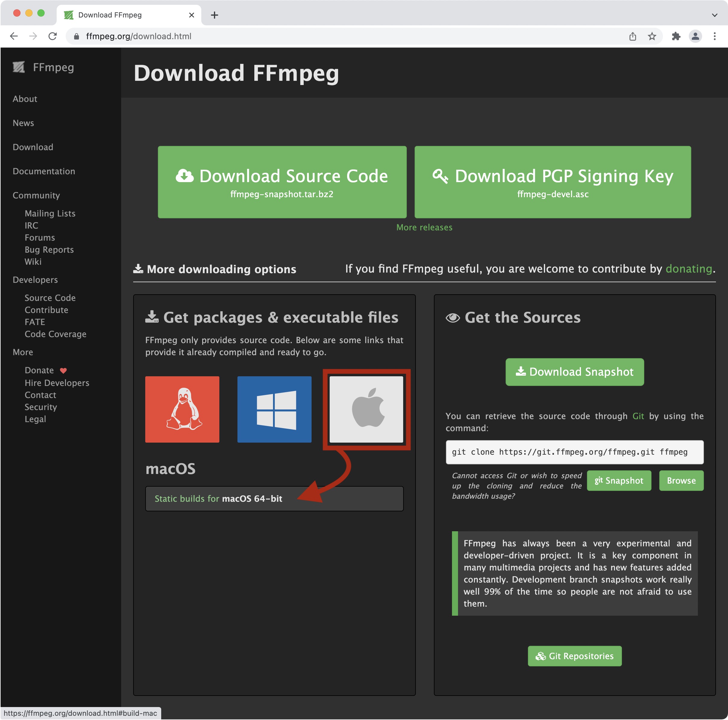Open the browser share icon
This screenshot has width=728, height=720.
633,36
